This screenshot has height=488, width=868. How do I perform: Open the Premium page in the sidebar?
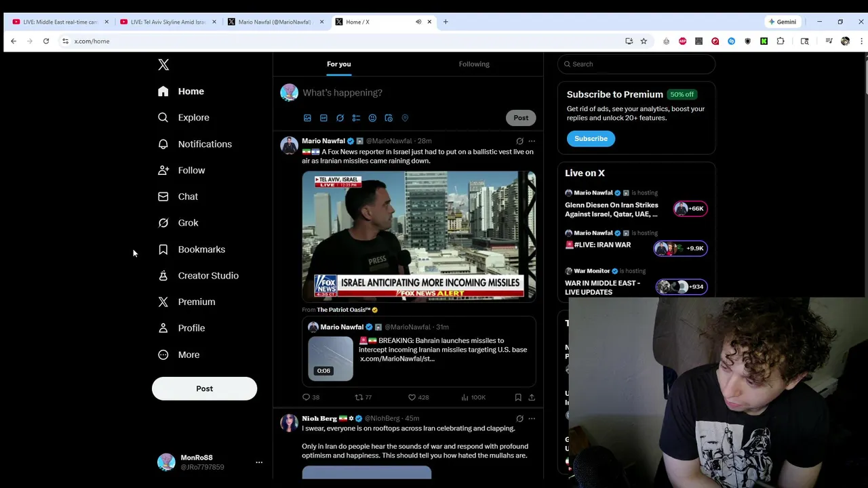pyautogui.click(x=186, y=302)
